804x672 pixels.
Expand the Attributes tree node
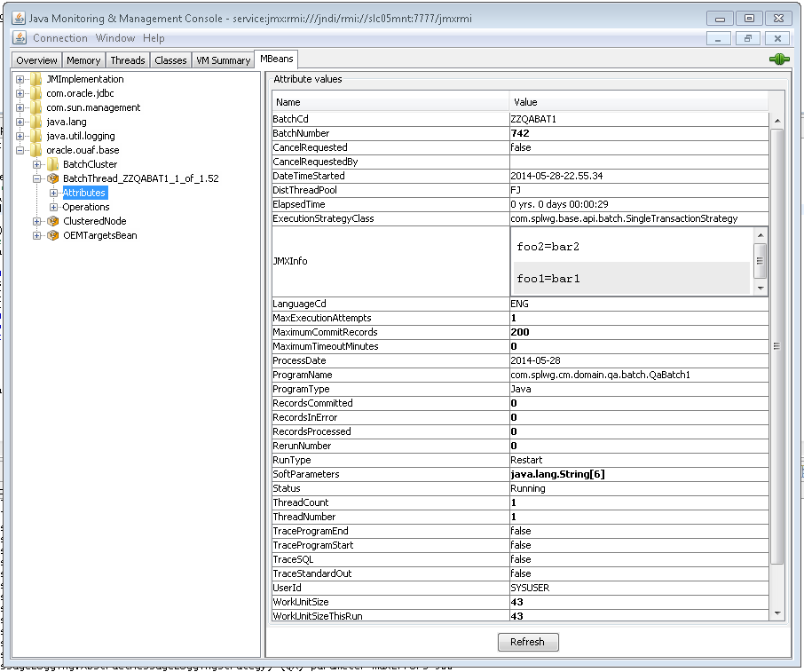tap(53, 193)
